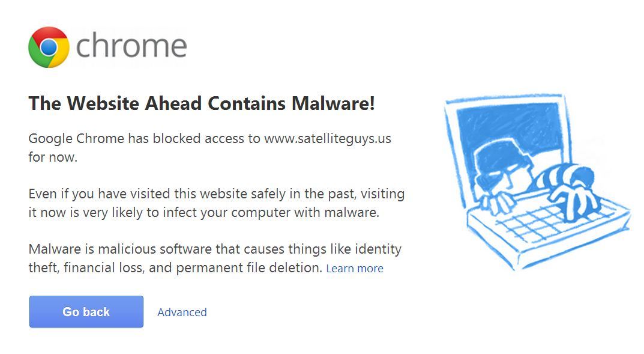Open the Learn more link about malware

click(355, 269)
